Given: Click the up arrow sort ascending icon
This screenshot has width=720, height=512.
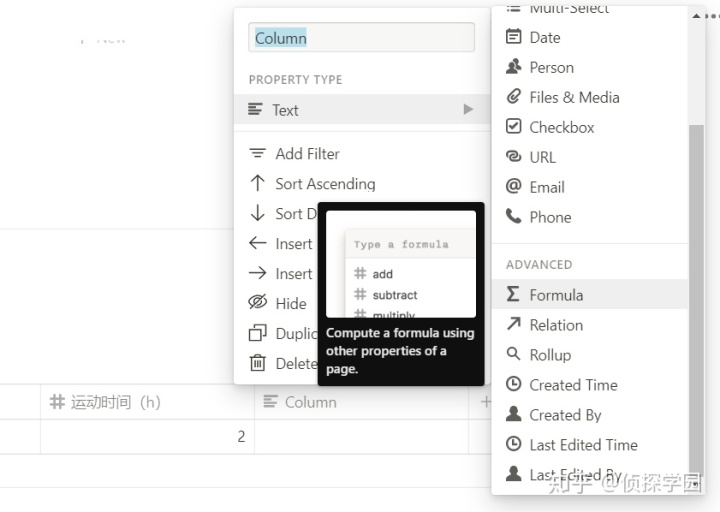Looking at the screenshot, I should pyautogui.click(x=258, y=183).
